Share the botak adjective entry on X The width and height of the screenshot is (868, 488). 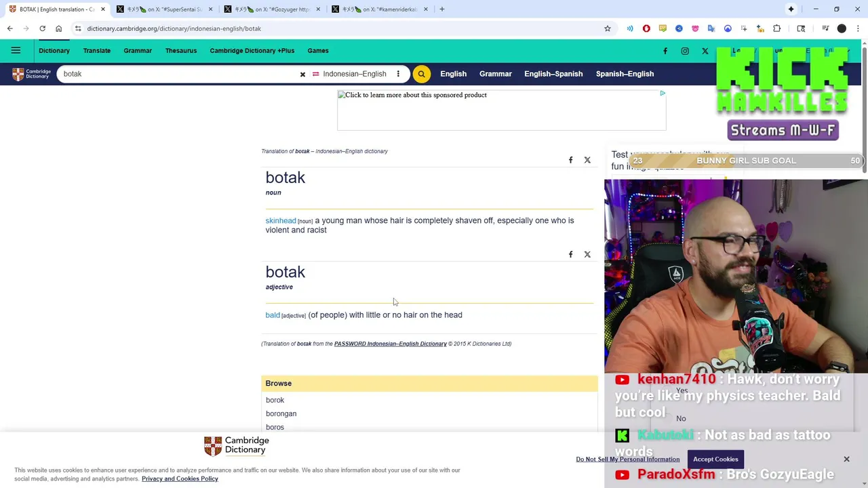pyautogui.click(x=587, y=254)
